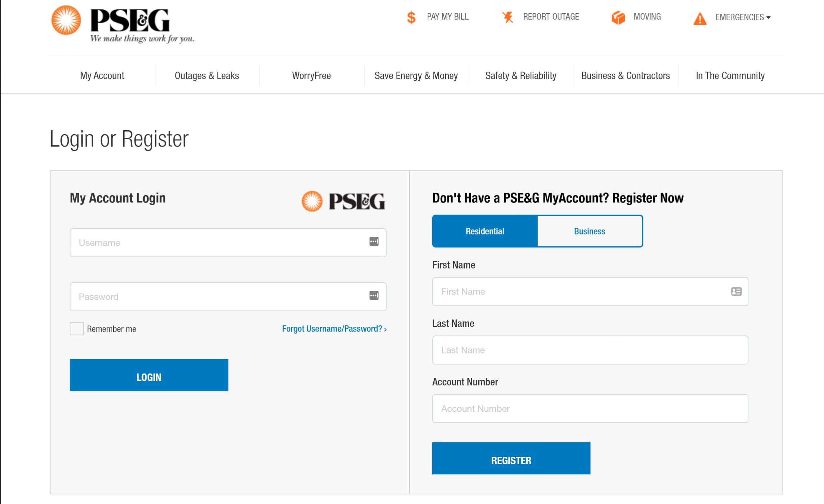Click the lightning bolt Report Outage icon

pos(508,17)
